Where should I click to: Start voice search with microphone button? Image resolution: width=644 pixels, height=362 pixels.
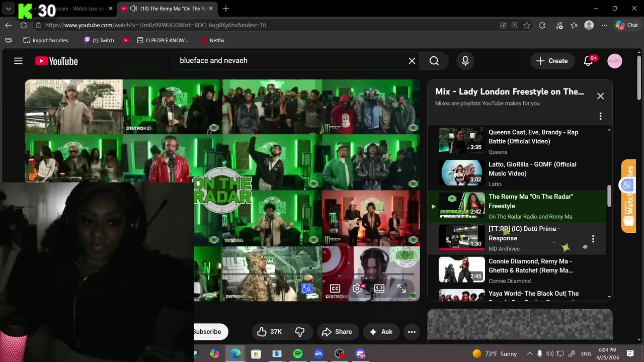pyautogui.click(x=465, y=61)
